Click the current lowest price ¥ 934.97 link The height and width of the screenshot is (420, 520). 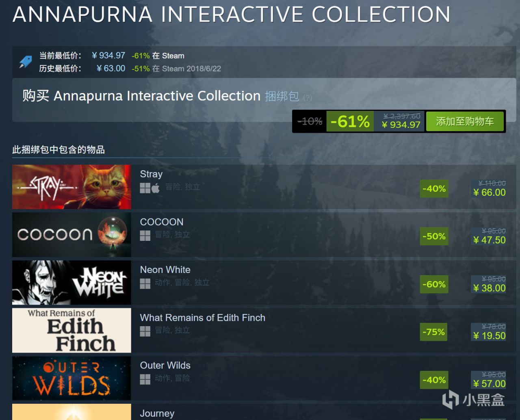point(108,55)
